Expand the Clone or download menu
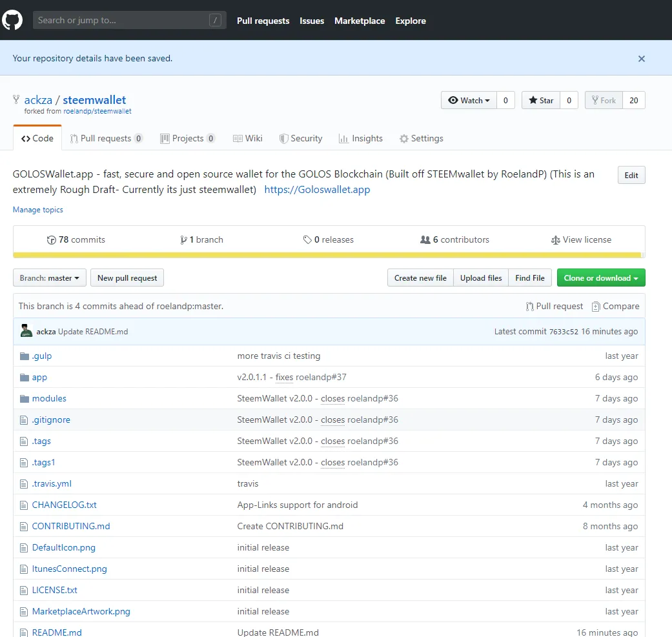 pos(601,278)
